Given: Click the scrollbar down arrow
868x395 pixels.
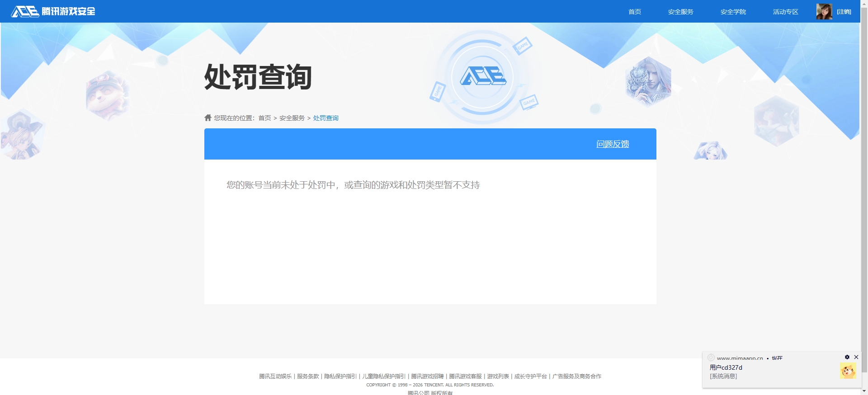Looking at the screenshot, I should [x=864, y=391].
